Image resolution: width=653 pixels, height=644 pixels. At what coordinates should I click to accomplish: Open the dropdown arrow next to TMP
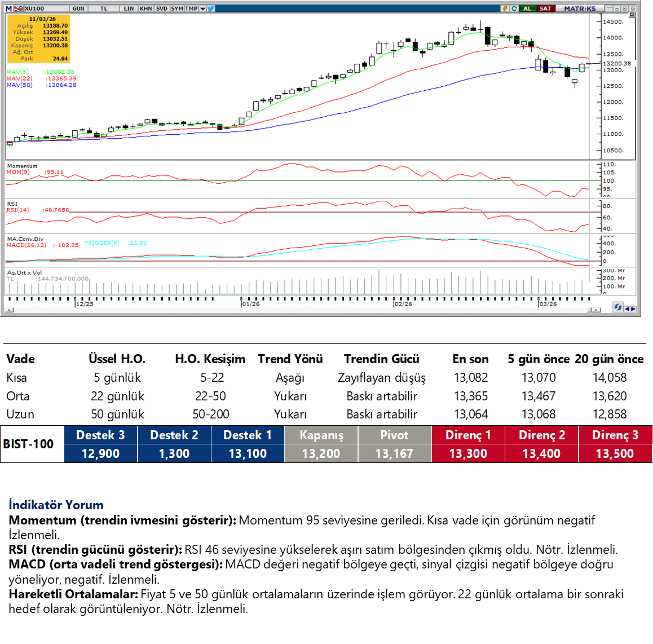pyautogui.click(x=202, y=8)
